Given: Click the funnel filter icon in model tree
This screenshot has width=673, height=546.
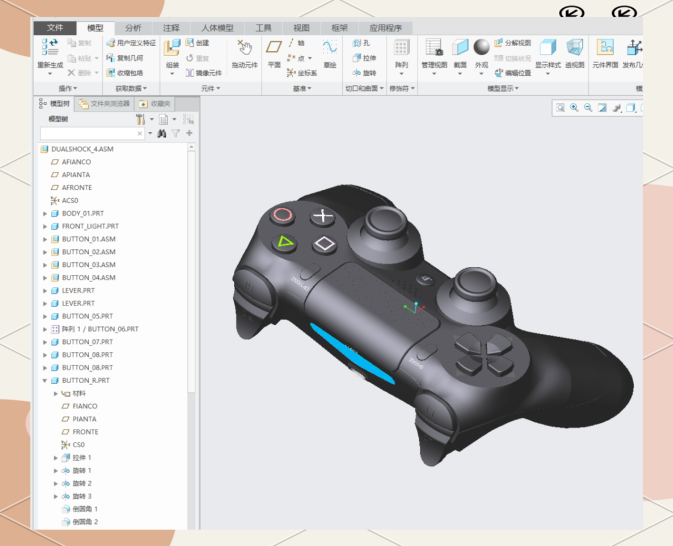Looking at the screenshot, I should pos(176,133).
